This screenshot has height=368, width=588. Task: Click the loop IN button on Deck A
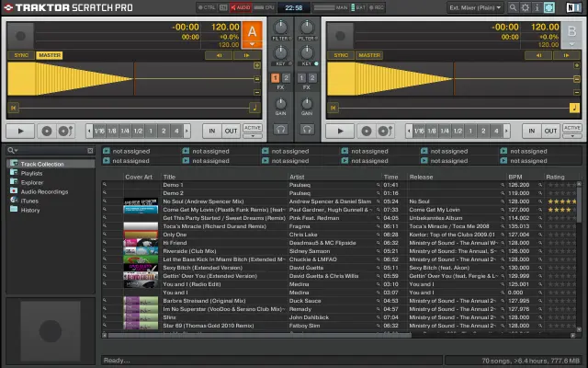(x=212, y=131)
